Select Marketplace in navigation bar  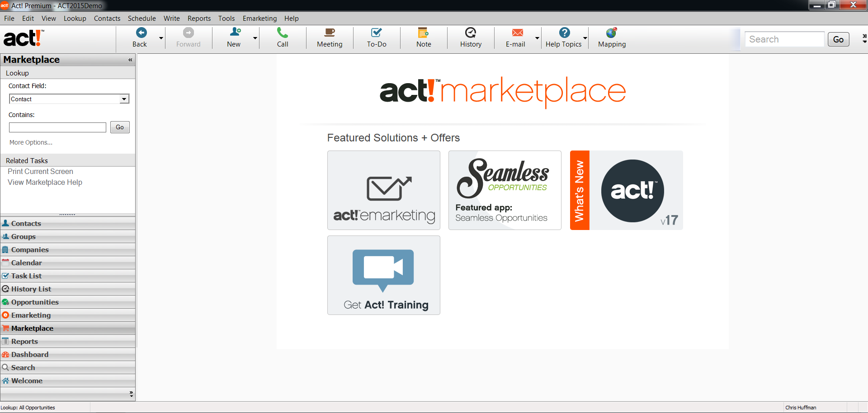click(68, 328)
